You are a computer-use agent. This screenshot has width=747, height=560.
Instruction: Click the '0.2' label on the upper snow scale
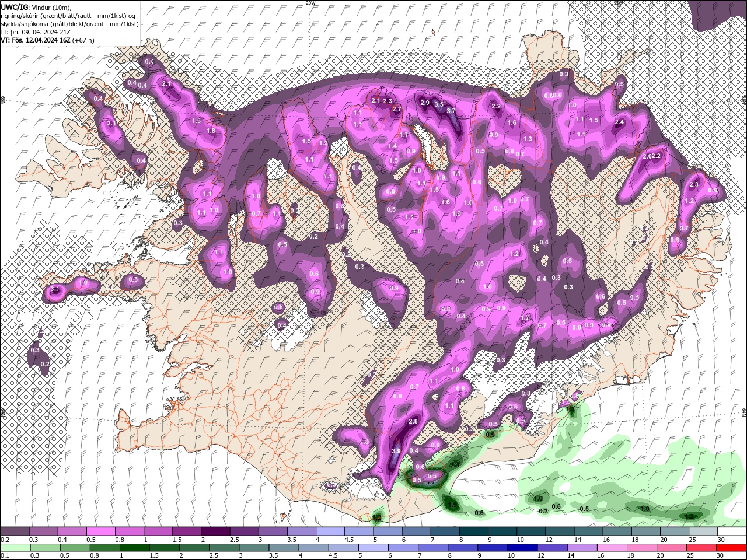pos(5,540)
